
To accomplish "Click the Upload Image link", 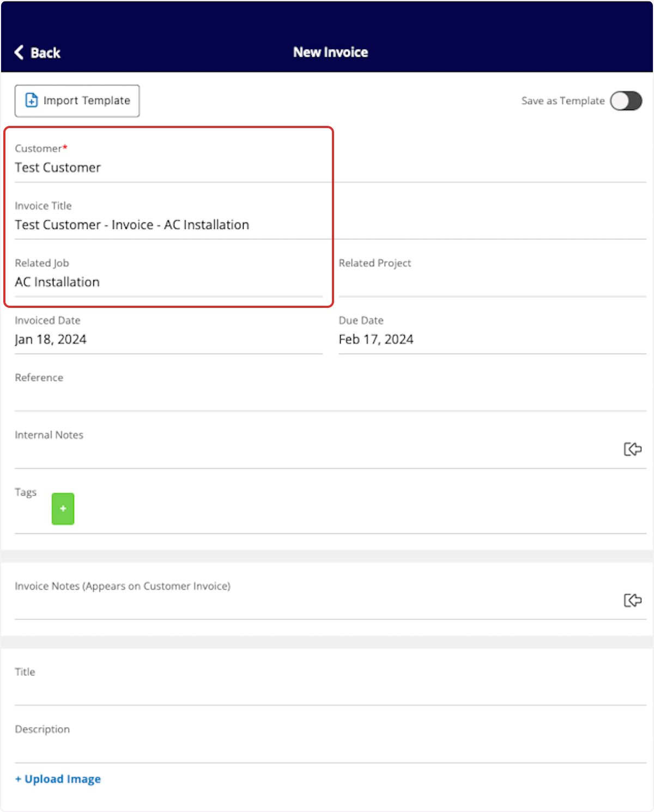I will (x=58, y=779).
